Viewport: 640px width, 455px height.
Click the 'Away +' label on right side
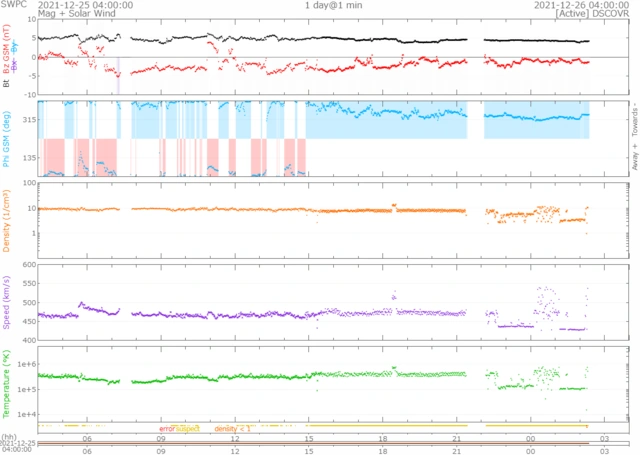[632, 161]
